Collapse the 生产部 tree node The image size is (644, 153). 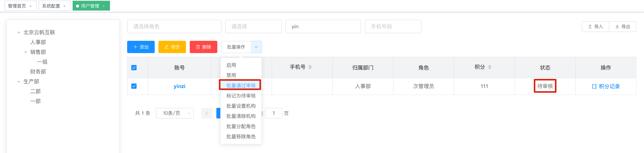point(19,82)
